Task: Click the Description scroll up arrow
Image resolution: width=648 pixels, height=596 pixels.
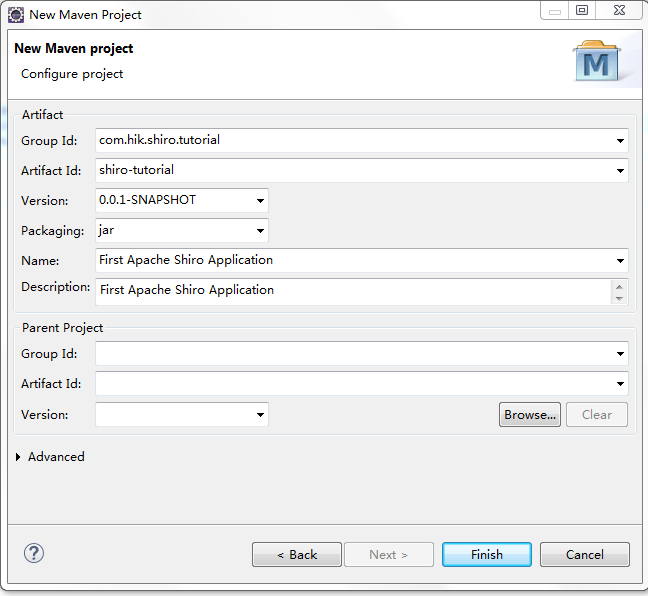Action: pos(619,286)
